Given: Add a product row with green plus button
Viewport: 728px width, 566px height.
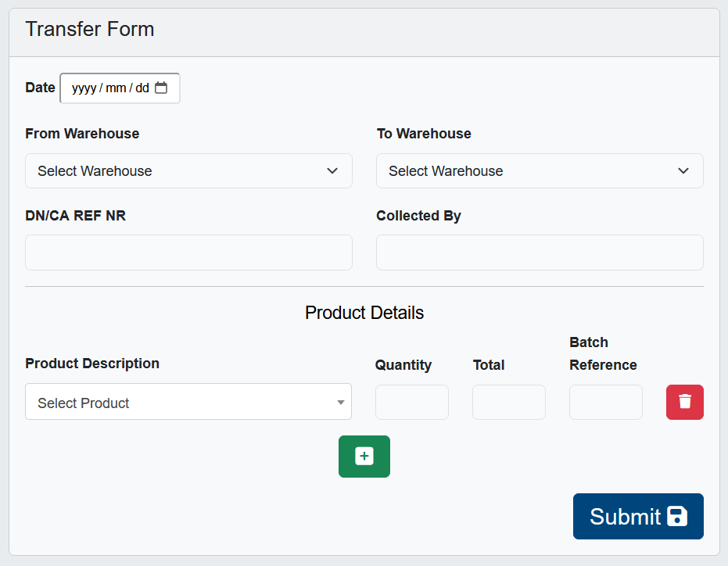Looking at the screenshot, I should click(364, 457).
